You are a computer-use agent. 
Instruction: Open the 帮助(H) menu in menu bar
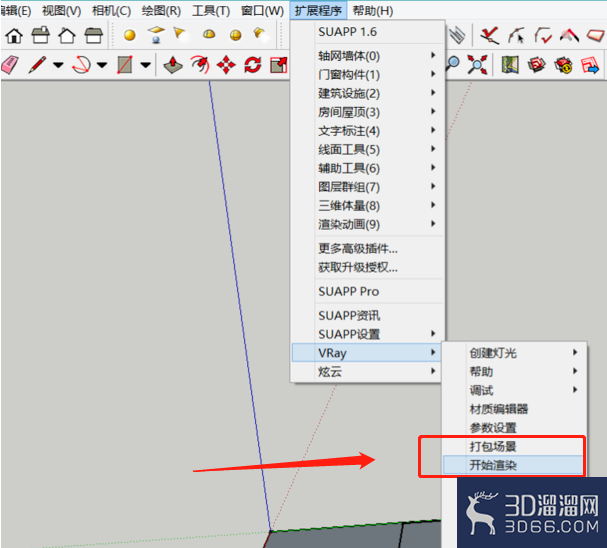(x=372, y=10)
